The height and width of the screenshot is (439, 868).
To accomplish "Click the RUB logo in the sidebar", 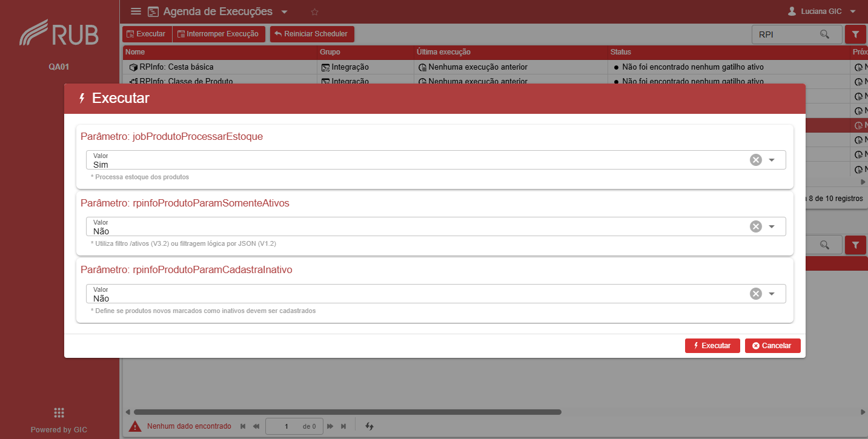I will 59,34.
